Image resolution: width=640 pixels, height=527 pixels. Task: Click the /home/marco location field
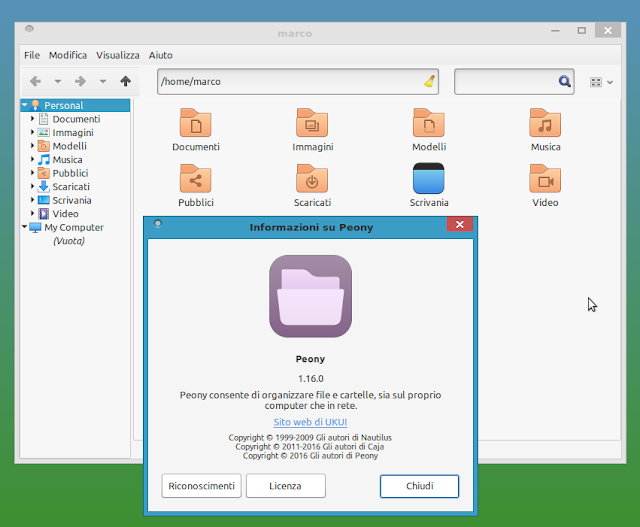pos(298,82)
